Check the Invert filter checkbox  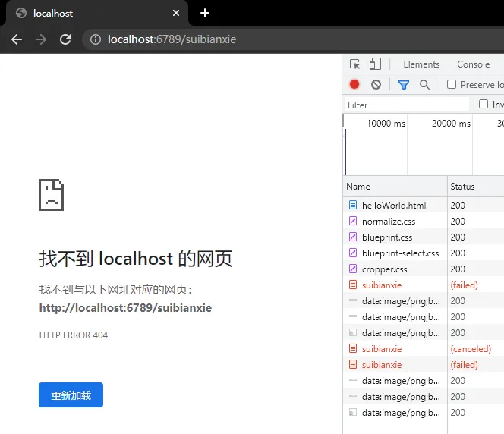pos(484,105)
